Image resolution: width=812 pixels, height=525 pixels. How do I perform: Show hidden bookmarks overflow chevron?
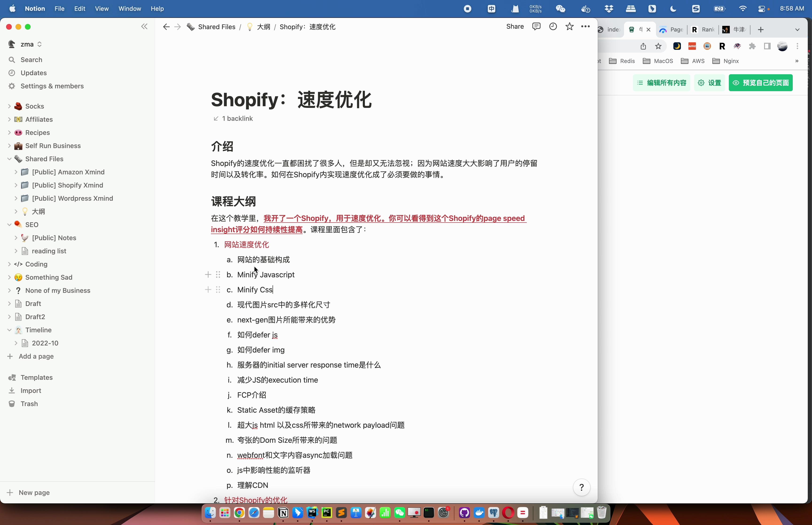click(797, 61)
